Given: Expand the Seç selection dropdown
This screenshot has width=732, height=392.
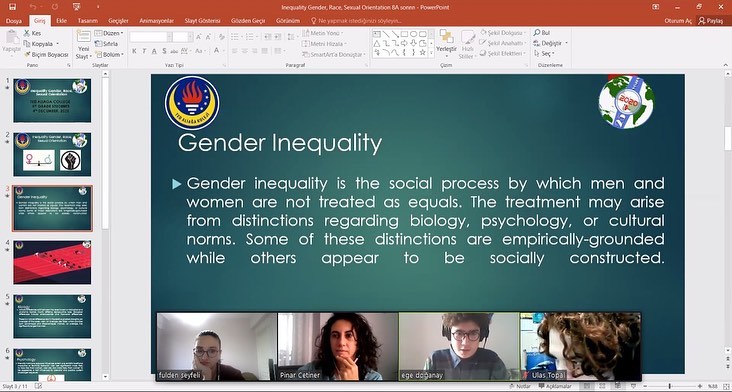Looking at the screenshot, I should tap(544, 54).
